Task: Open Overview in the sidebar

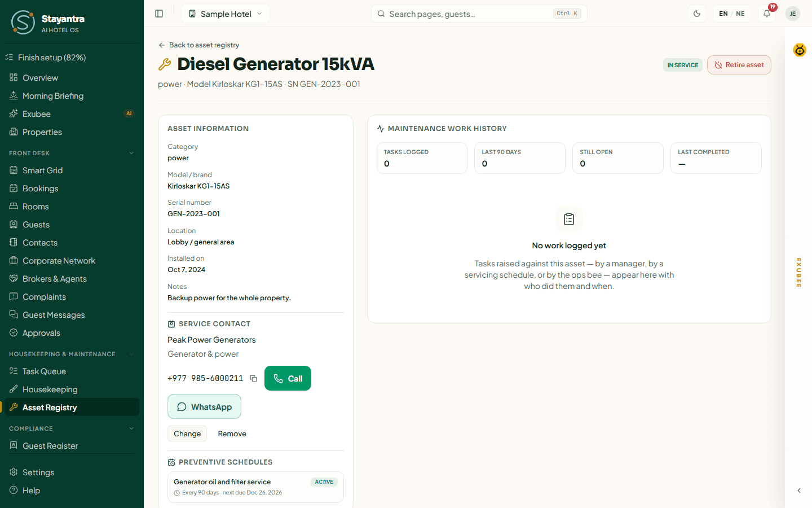Action: click(x=72, y=78)
